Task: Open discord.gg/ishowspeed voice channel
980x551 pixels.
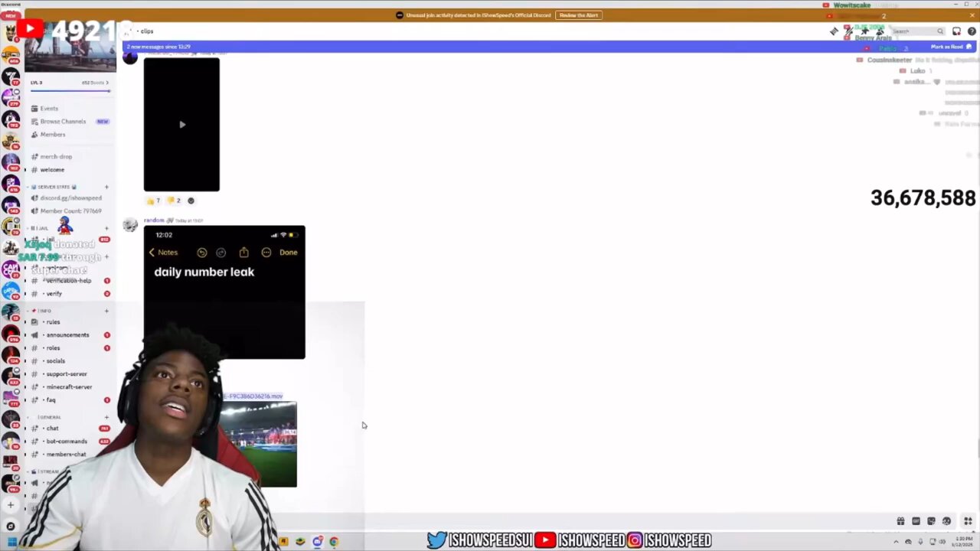Action: 70,198
